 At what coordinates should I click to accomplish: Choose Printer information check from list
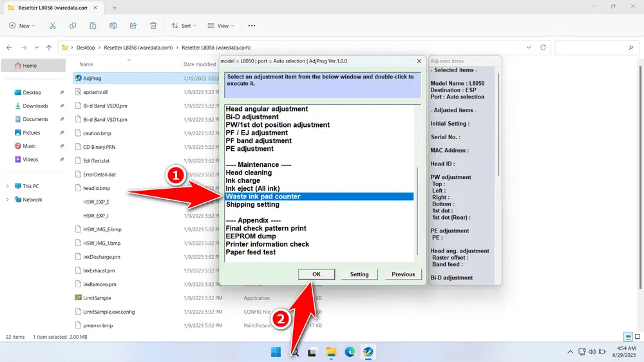click(x=267, y=244)
